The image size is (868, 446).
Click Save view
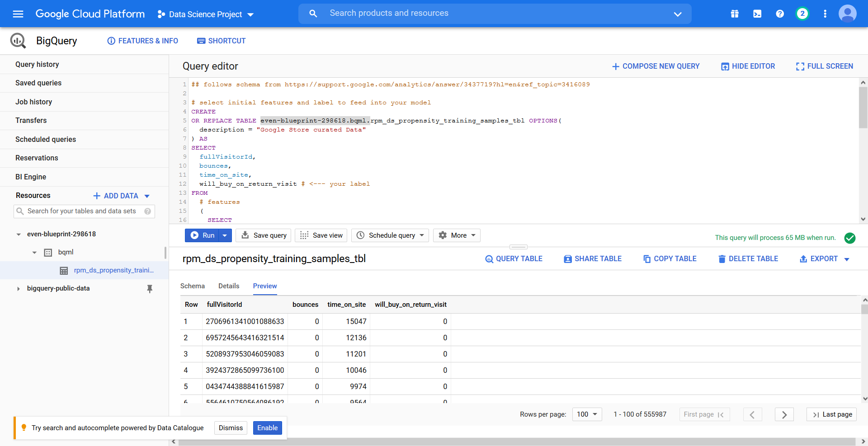[x=321, y=235]
